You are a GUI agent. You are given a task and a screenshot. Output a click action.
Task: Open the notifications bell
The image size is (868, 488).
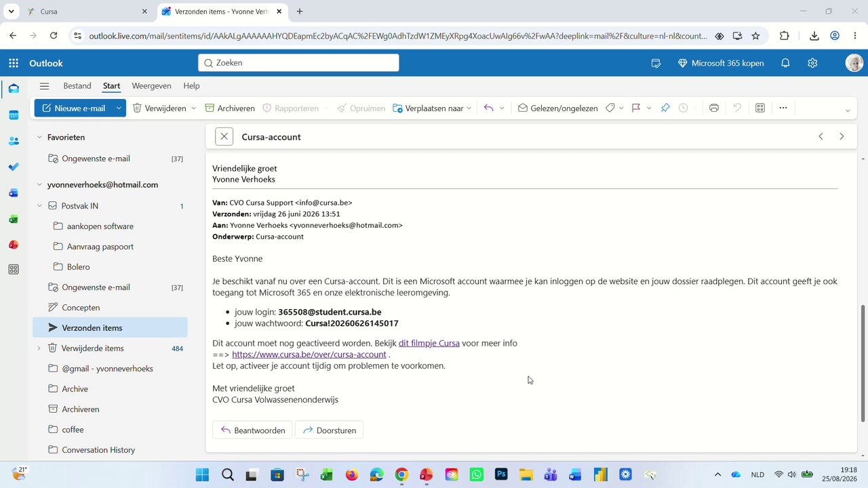pos(785,63)
